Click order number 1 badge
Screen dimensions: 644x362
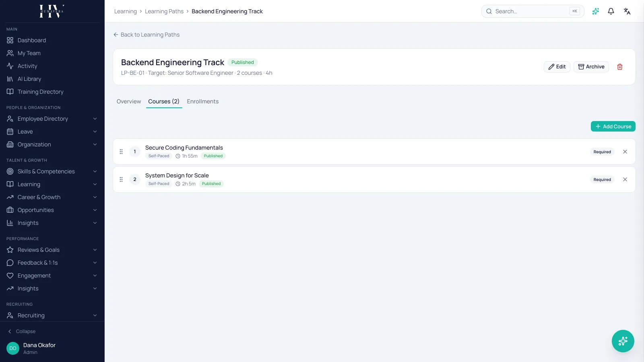point(135,152)
